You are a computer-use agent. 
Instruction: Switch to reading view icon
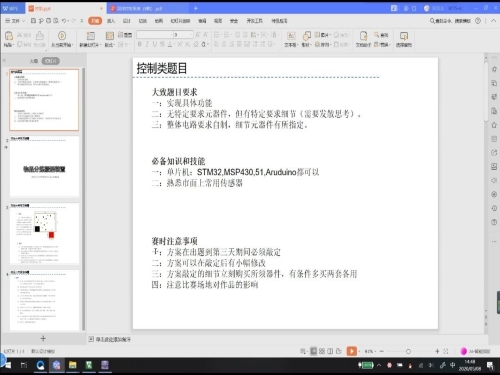click(x=330, y=351)
